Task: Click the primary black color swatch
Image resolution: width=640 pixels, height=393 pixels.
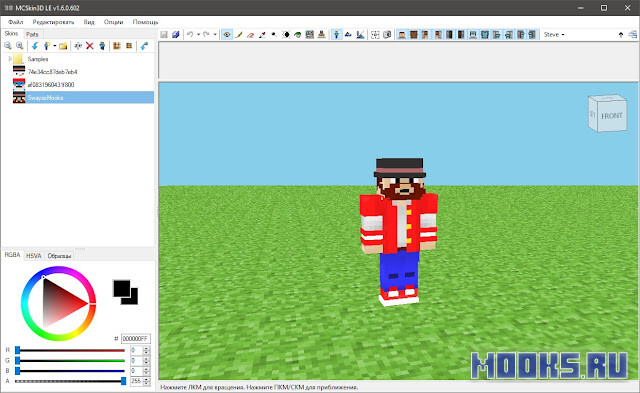Action: click(122, 288)
